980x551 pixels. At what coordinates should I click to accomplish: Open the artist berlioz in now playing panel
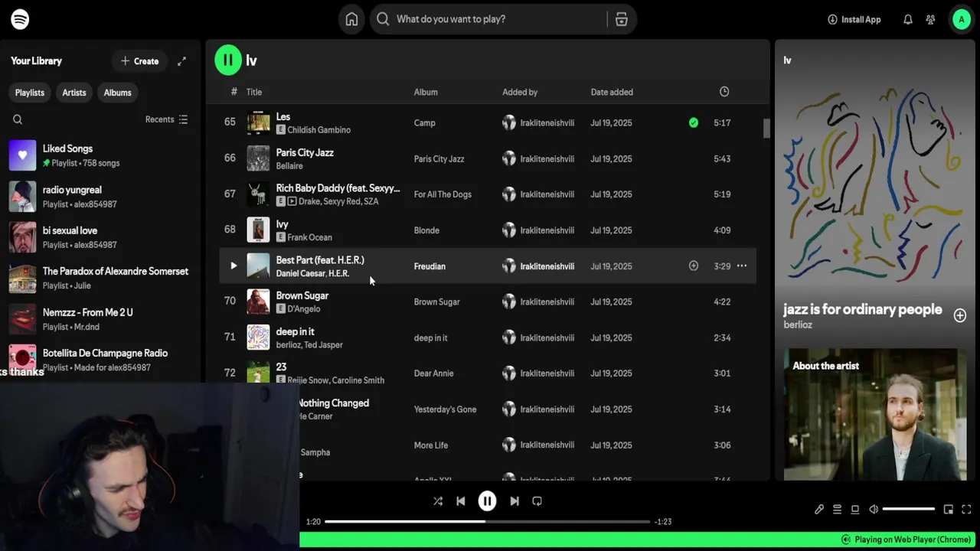(x=798, y=324)
